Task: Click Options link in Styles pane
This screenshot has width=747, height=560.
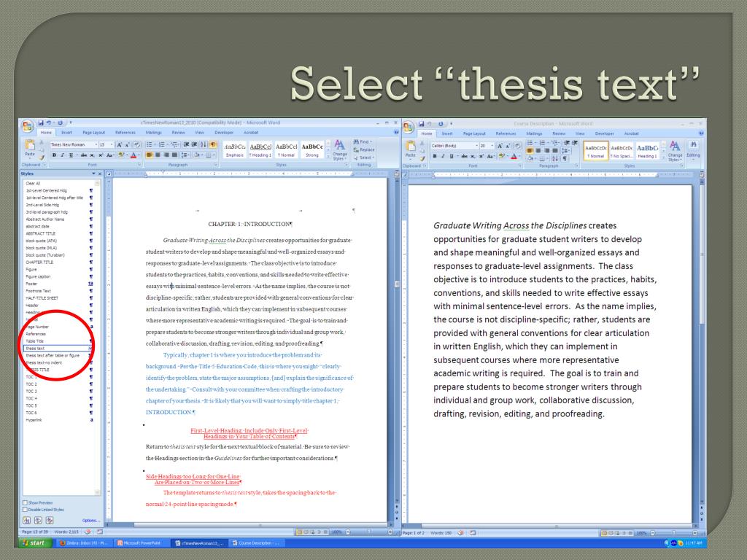Action: click(90, 521)
